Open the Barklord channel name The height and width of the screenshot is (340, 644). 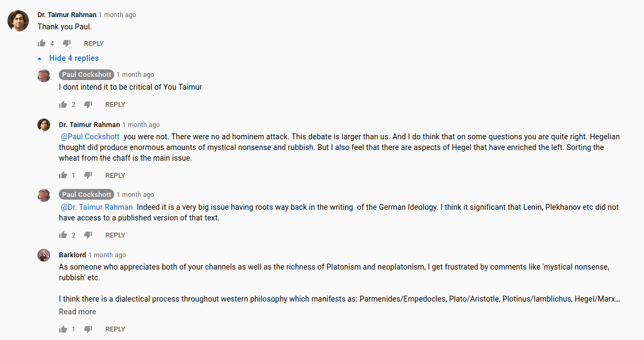(x=72, y=255)
